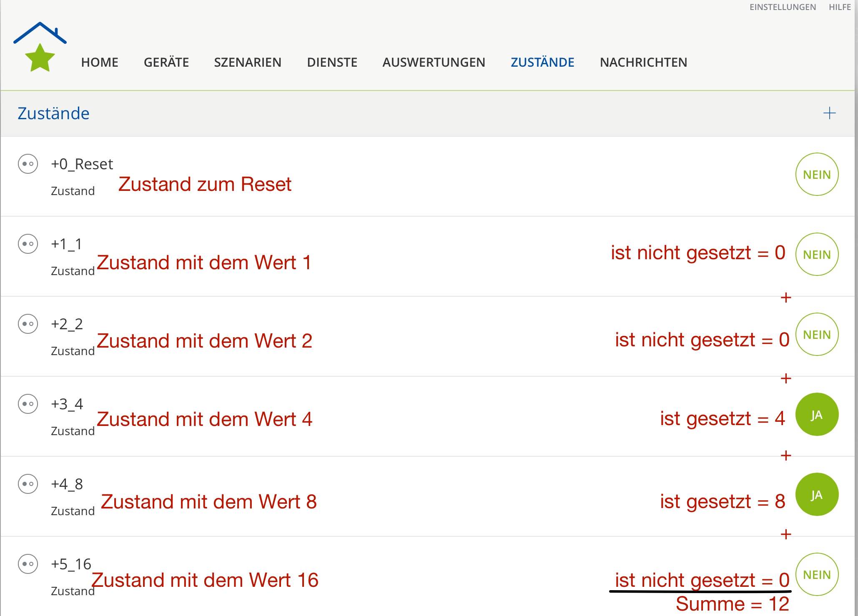Select the +4_8 state name
Image resolution: width=858 pixels, height=616 pixels.
pos(67,484)
